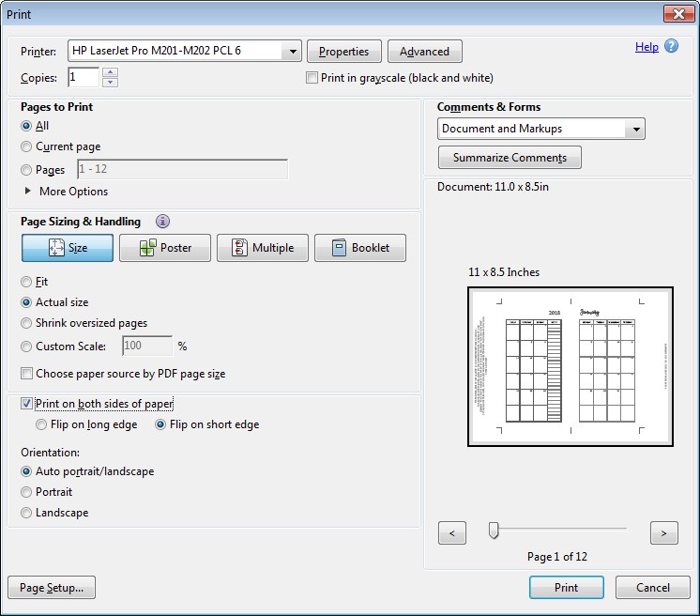Viewport: 700px width, 616px height.
Task: Select the Multiple pages per sheet button
Action: pos(262,248)
